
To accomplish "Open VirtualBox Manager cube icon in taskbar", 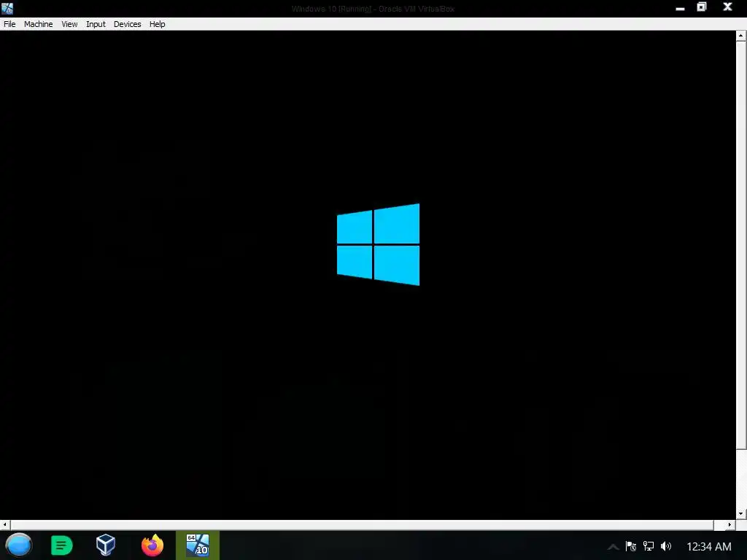I will click(x=106, y=545).
